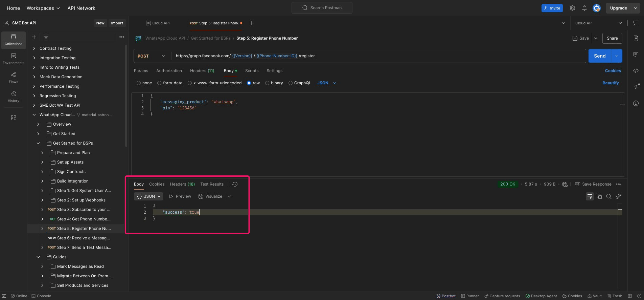
Task: Open the Send button options arrow
Action: point(617,56)
